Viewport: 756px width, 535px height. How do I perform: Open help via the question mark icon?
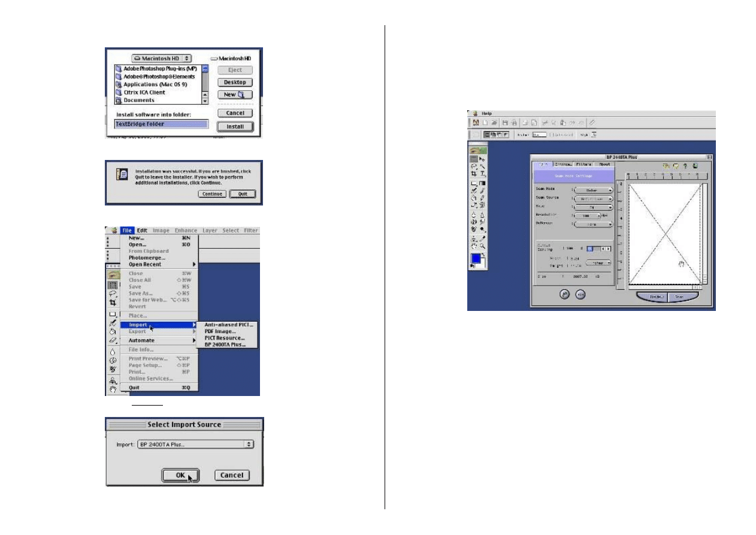coord(685,167)
